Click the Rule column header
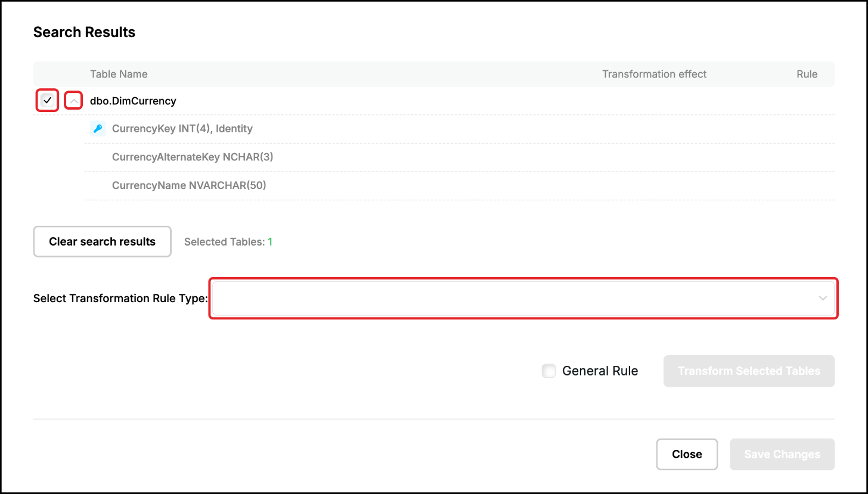Screen dimensions: 868x494 coord(807,74)
